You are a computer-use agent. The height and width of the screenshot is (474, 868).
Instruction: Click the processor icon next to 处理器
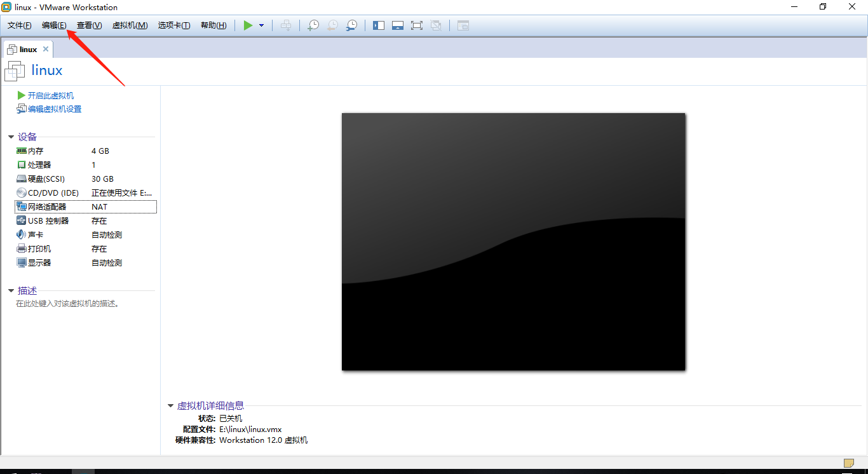pyautogui.click(x=22, y=165)
